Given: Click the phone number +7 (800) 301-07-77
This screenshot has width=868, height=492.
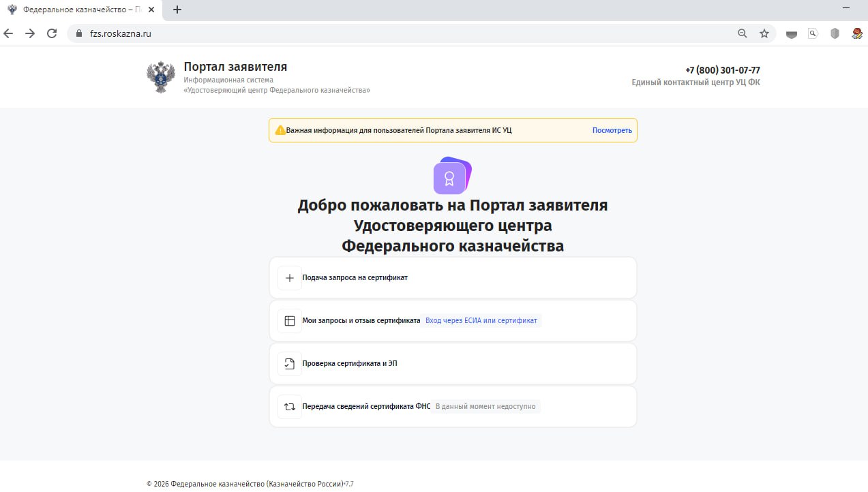Looking at the screenshot, I should tap(723, 70).
